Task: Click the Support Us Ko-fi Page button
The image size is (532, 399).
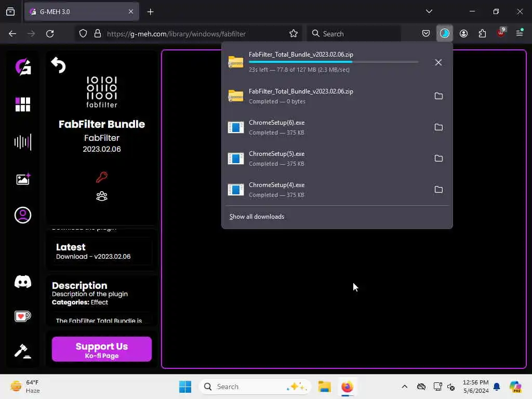Action: tap(102, 350)
